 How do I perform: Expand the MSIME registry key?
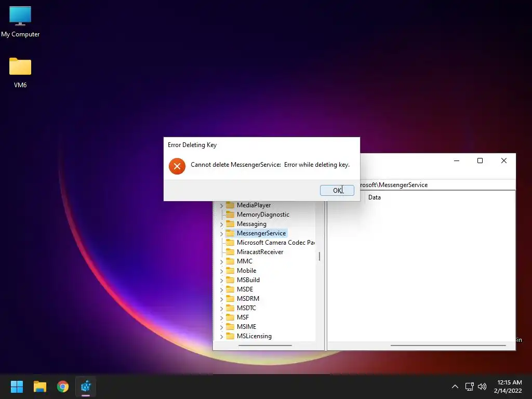[221, 327]
